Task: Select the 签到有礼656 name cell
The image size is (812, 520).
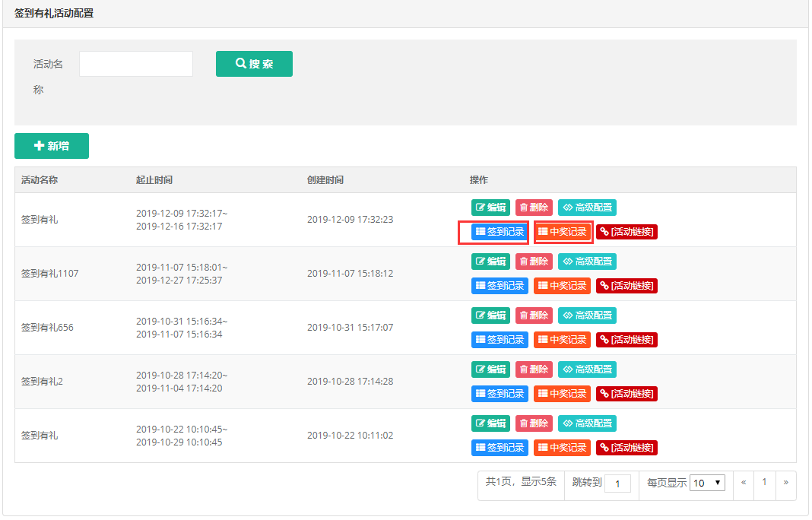Action: pos(47,328)
